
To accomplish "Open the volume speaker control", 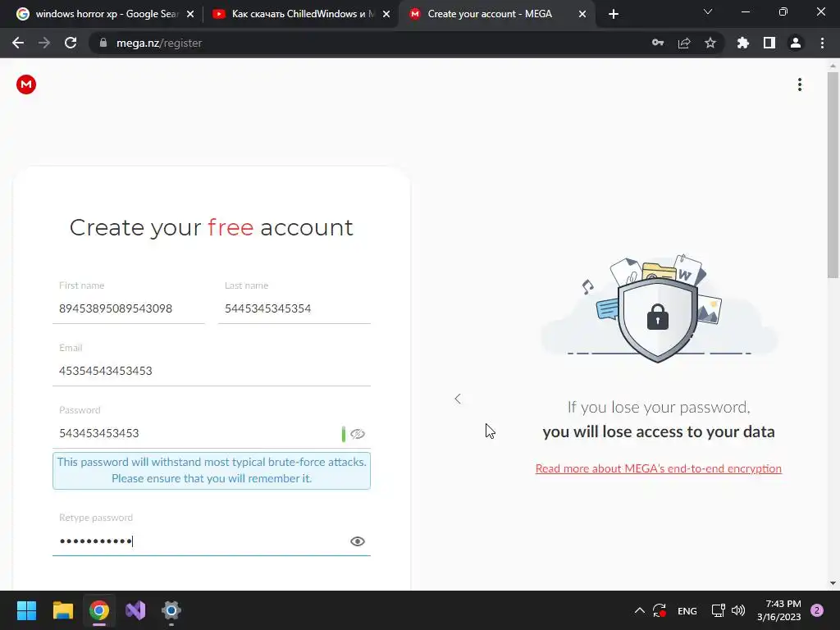I will (738, 610).
